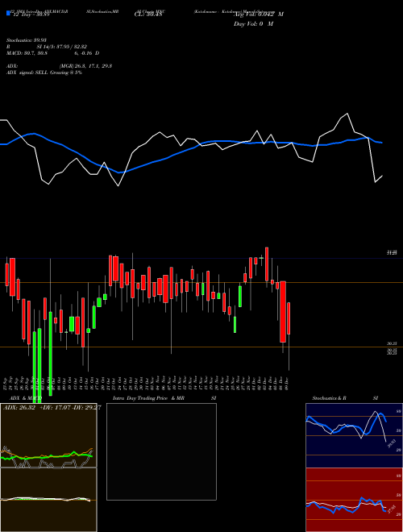
Task: Click the blue 12 Day SMA legend square
Action: 8,13
